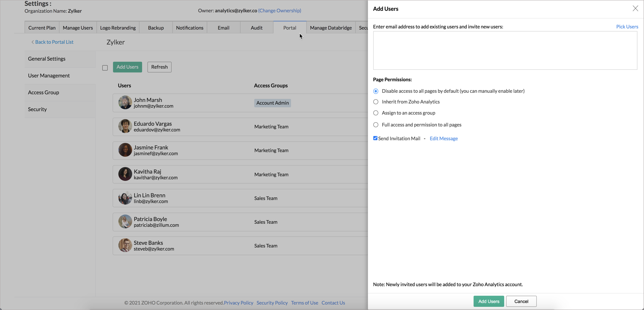Open Manage Databridge tab
The width and height of the screenshot is (644, 310).
[x=331, y=28]
